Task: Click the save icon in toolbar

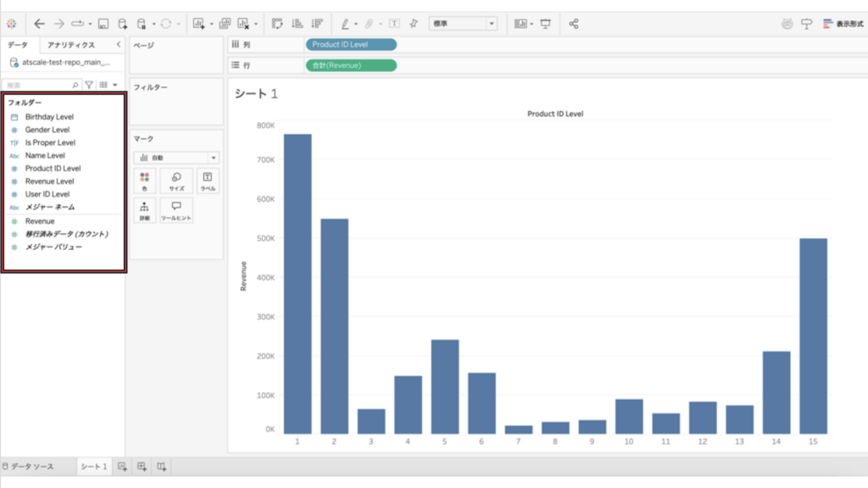Action: [103, 24]
